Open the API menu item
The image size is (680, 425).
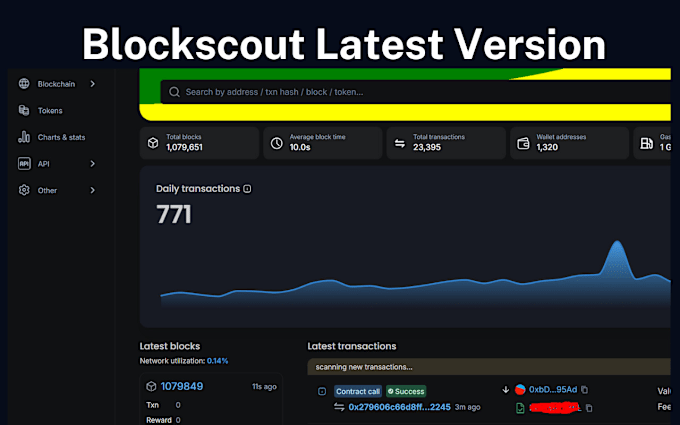point(56,163)
